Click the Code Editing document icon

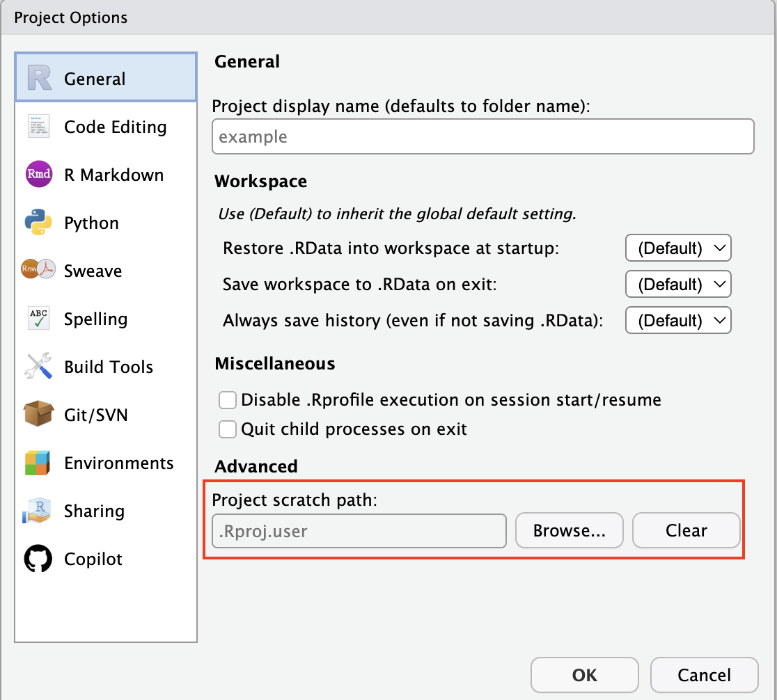tap(39, 126)
